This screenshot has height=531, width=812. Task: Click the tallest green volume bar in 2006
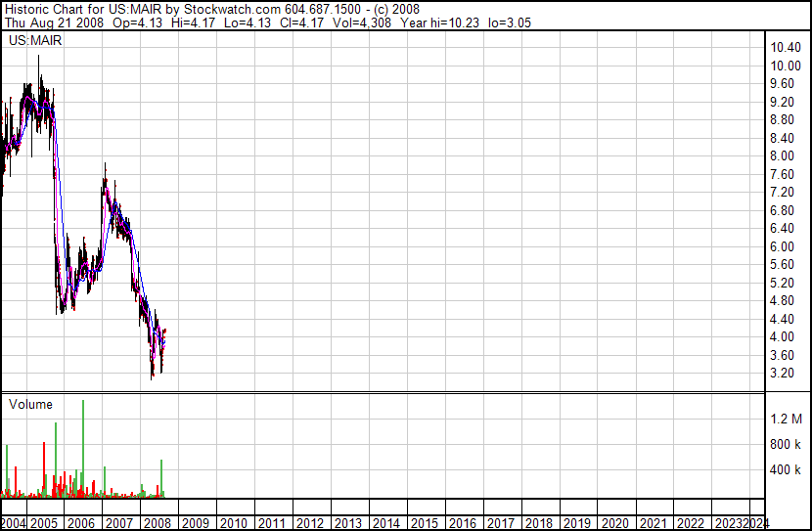tap(83, 450)
